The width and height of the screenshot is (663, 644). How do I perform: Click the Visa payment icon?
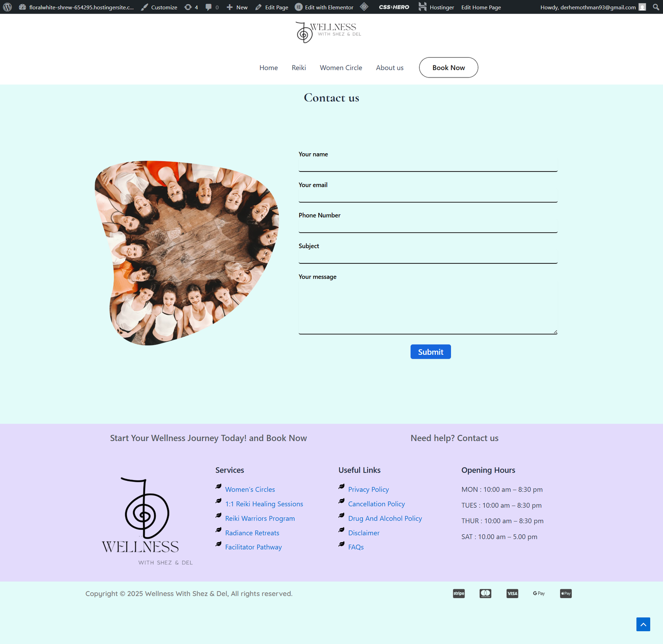(x=512, y=593)
